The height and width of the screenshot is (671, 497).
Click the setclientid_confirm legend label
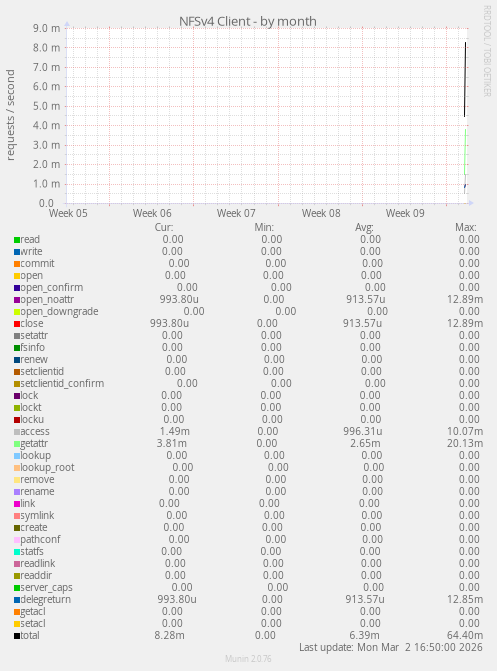(x=62, y=383)
